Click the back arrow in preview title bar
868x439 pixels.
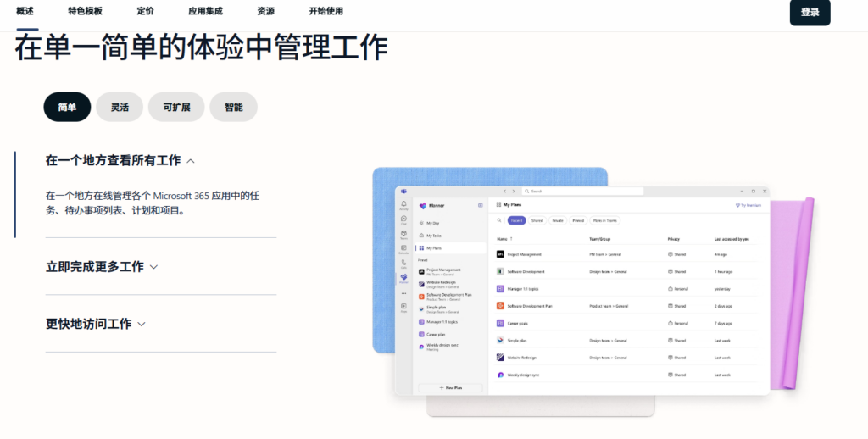[505, 191]
